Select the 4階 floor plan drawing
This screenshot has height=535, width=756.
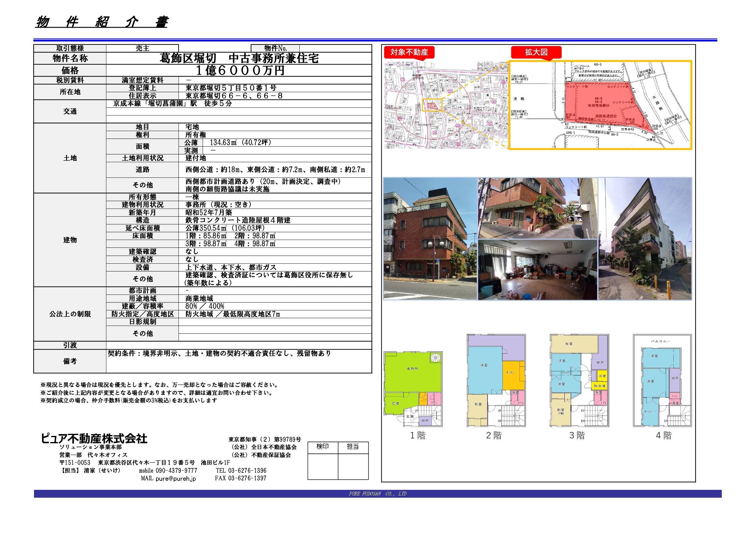[x=662, y=380]
